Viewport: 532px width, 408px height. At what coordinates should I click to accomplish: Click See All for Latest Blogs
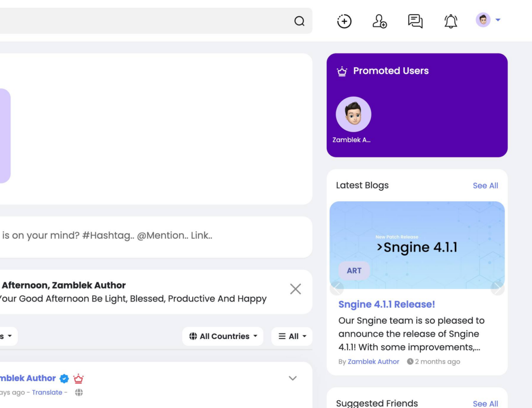point(485,186)
